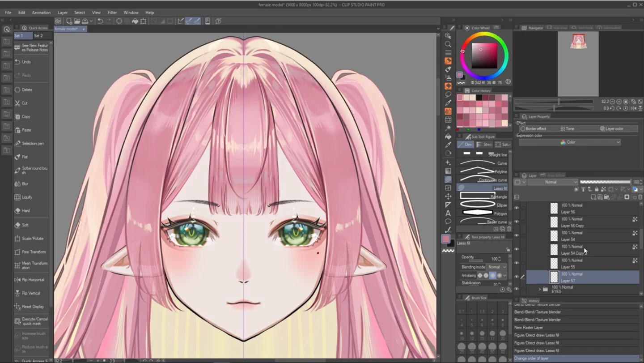The width and height of the screenshot is (644, 363).
Task: Open the layer opacity stepper arrows
Action: [x=641, y=182]
